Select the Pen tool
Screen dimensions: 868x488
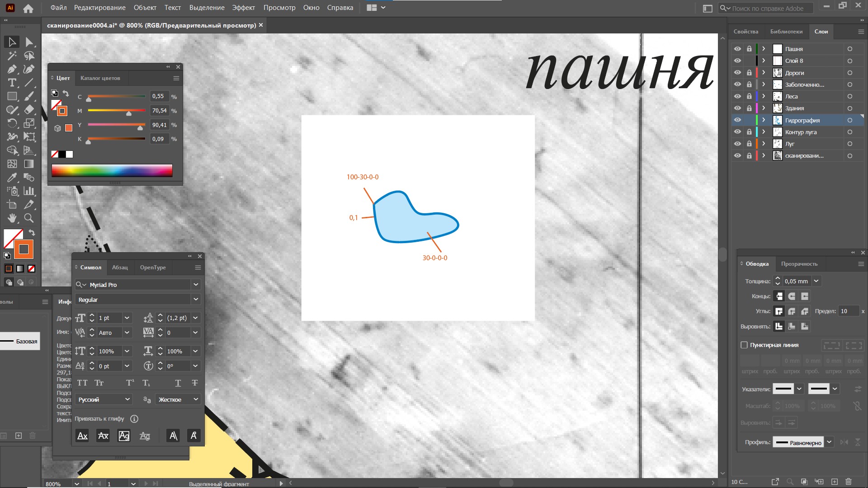(12, 70)
